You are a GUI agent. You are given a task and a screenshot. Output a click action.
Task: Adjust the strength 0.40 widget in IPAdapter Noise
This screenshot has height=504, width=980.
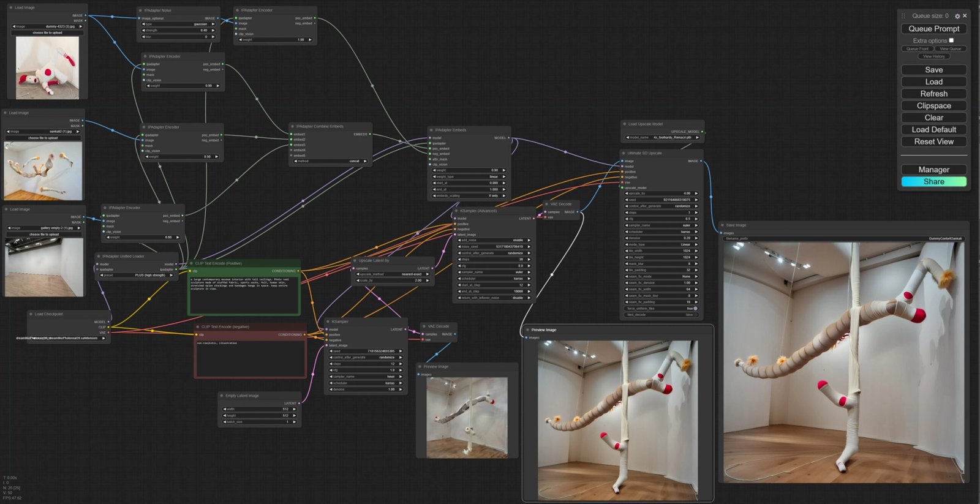point(179,30)
